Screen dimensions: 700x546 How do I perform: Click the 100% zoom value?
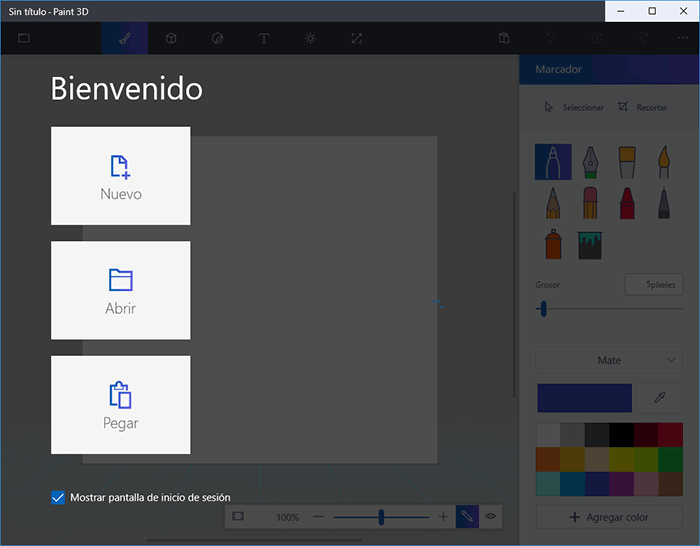(287, 517)
